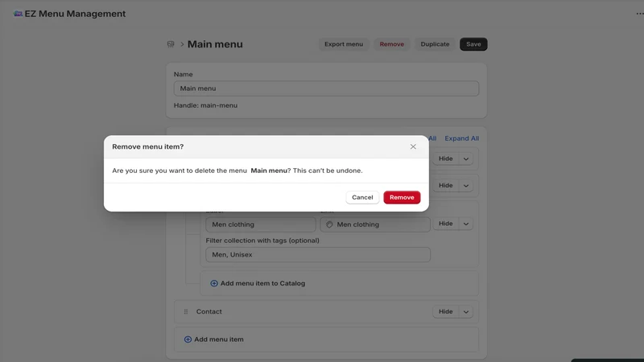Duplicate the Main menu
Image resolution: width=644 pixels, height=362 pixels.
[435, 44]
